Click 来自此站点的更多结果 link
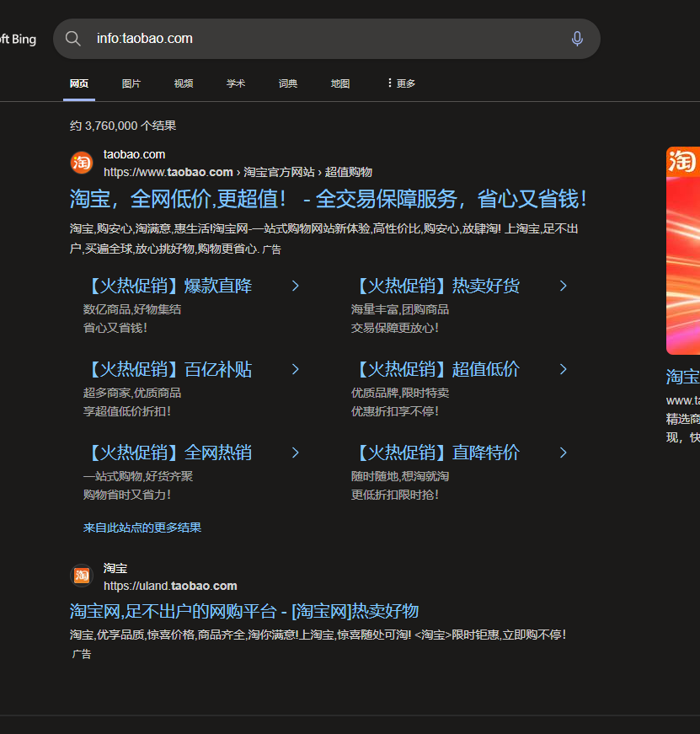Image resolution: width=700 pixels, height=734 pixels. click(142, 528)
